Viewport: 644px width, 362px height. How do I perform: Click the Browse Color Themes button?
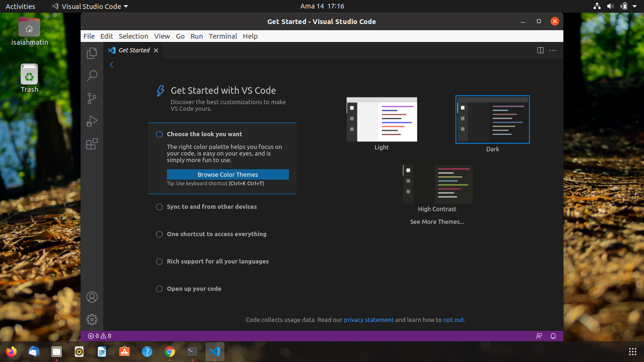pyautogui.click(x=228, y=174)
